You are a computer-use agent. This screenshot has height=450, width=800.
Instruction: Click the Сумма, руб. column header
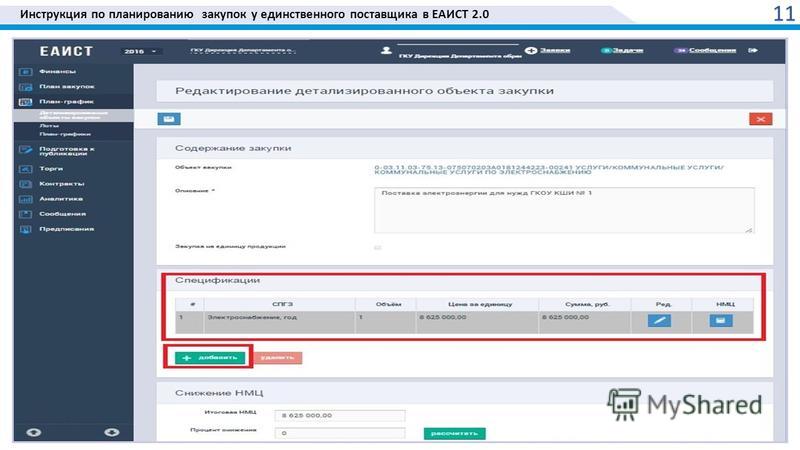587,304
